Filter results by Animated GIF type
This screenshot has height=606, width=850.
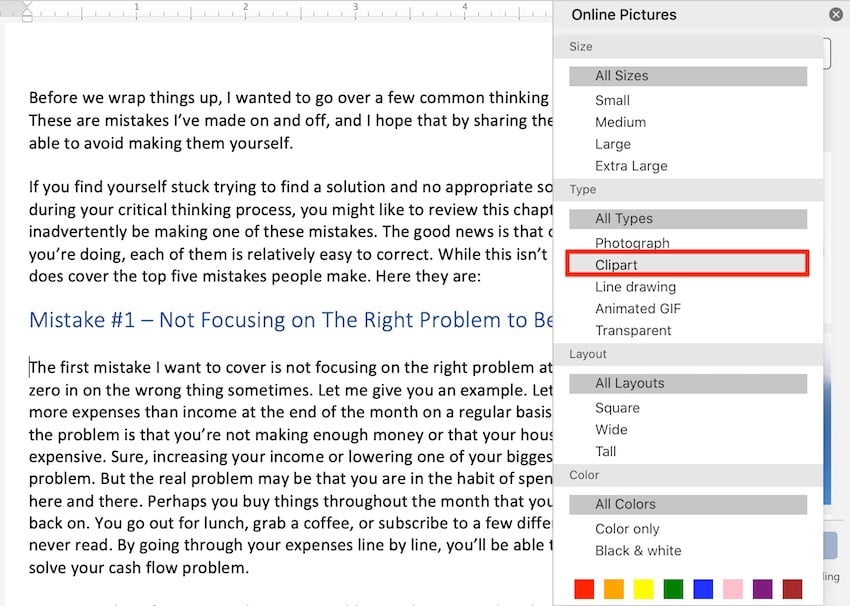pos(638,308)
